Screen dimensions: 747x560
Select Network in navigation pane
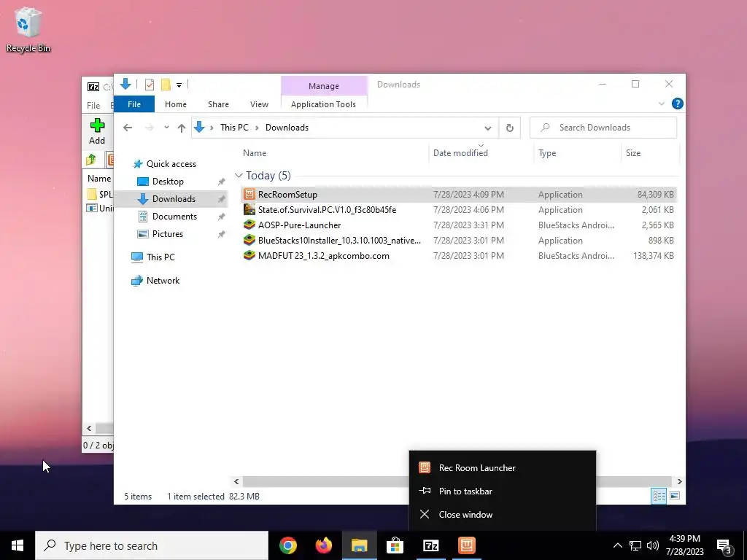[x=163, y=281]
